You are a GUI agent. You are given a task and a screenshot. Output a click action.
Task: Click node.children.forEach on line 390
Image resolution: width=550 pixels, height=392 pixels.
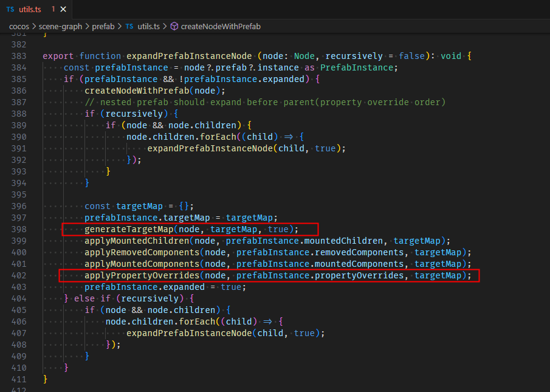pyautogui.click(x=181, y=137)
